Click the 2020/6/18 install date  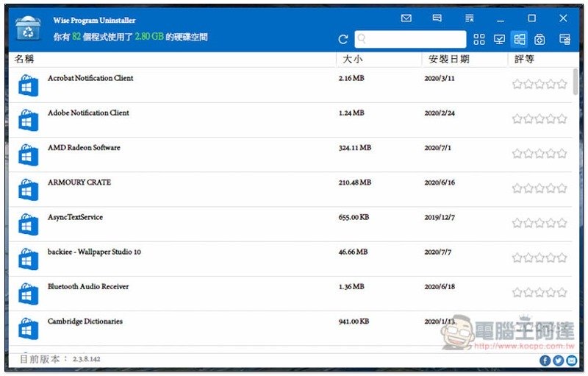pos(440,287)
